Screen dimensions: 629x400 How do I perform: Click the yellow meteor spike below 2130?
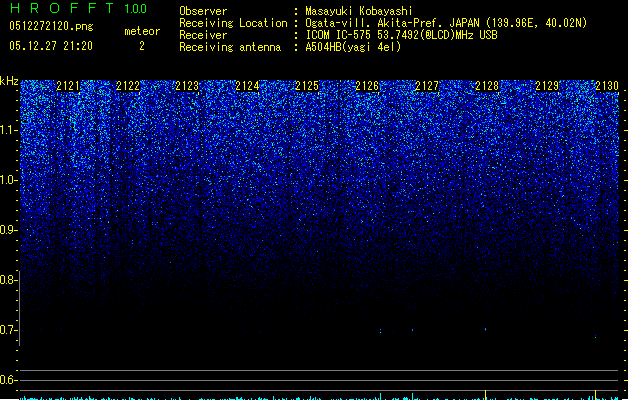click(x=595, y=395)
